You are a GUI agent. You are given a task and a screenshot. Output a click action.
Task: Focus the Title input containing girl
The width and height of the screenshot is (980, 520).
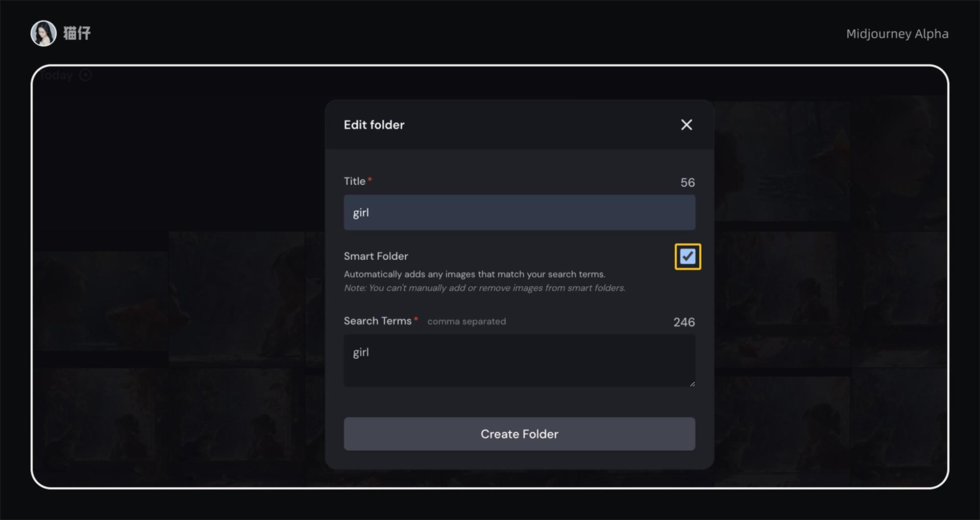pos(519,212)
